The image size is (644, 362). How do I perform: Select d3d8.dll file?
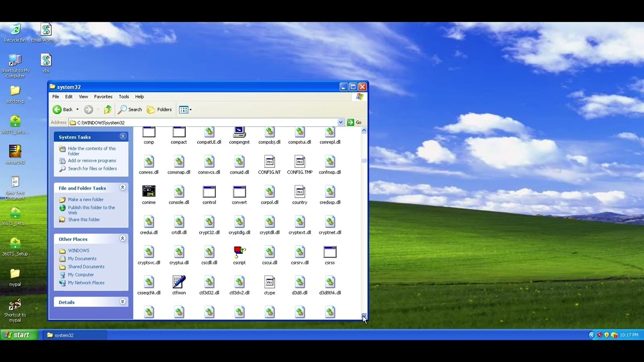299,286
